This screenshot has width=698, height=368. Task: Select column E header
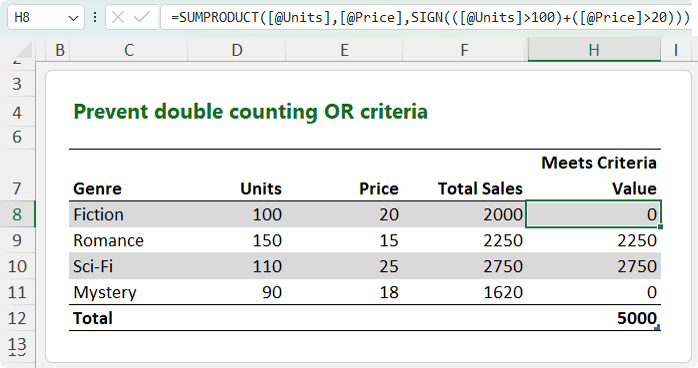pyautogui.click(x=344, y=50)
